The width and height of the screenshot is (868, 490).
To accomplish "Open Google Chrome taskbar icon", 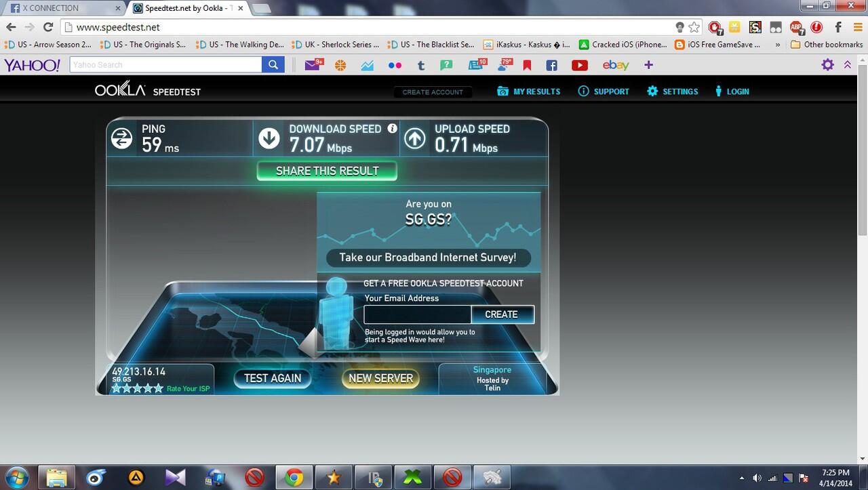I will [x=294, y=477].
